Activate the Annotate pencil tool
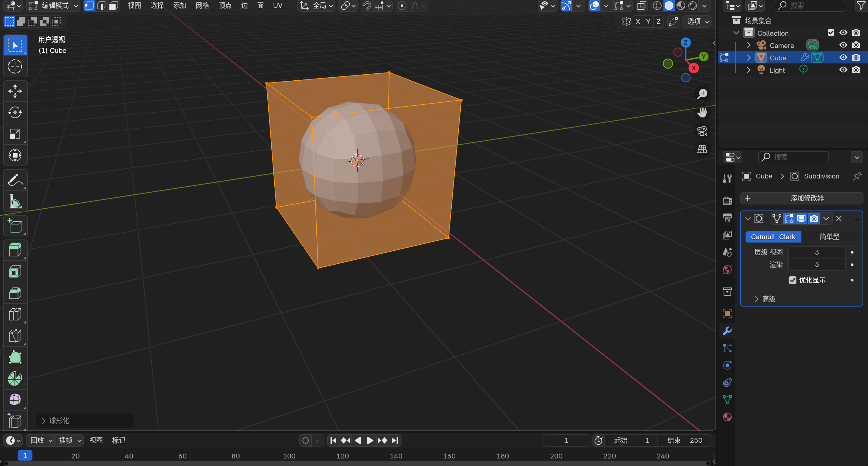Screen dimensions: 868x466 click(x=15, y=180)
